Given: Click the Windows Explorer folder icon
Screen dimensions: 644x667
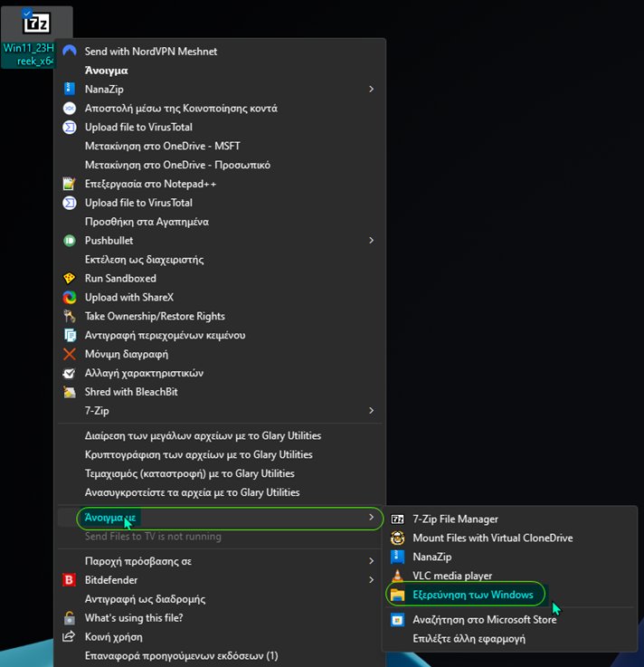Looking at the screenshot, I should 397,595.
